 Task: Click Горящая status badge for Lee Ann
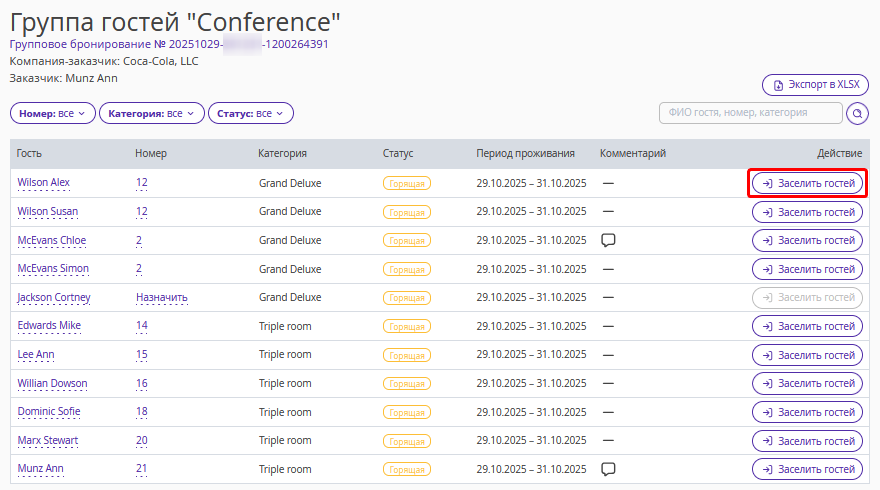(x=406, y=355)
